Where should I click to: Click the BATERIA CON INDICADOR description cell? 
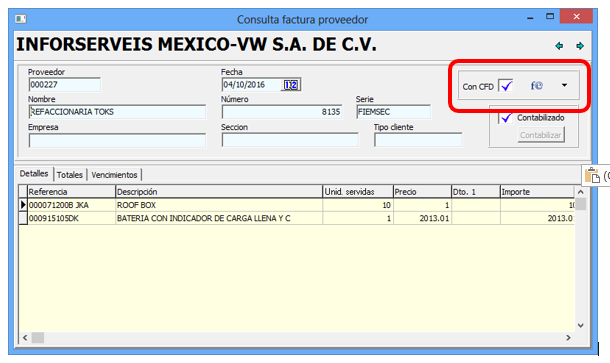coord(219,218)
